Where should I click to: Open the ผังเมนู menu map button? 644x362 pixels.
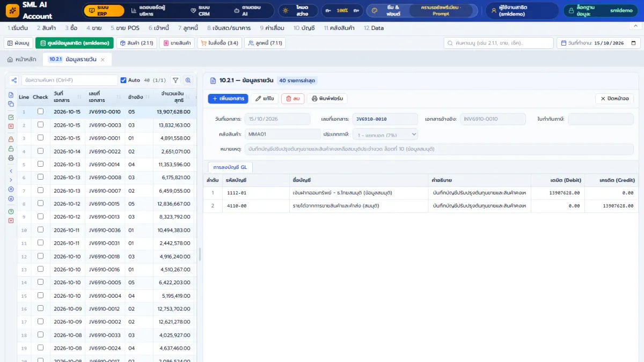tap(18, 43)
